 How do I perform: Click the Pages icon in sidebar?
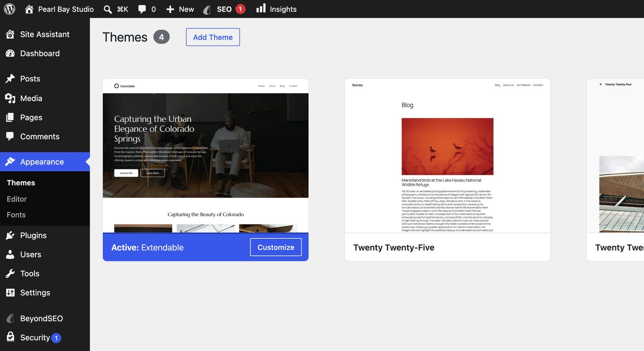[x=10, y=117]
